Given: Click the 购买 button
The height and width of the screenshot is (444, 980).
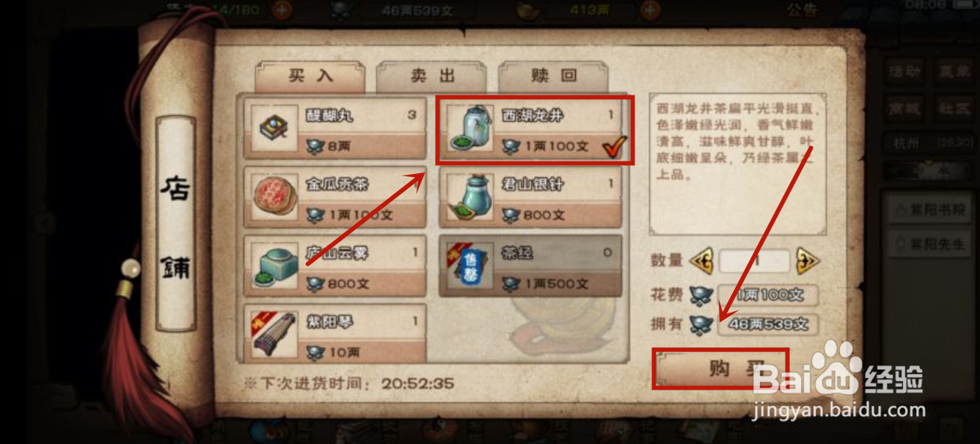Looking at the screenshot, I should (x=720, y=368).
